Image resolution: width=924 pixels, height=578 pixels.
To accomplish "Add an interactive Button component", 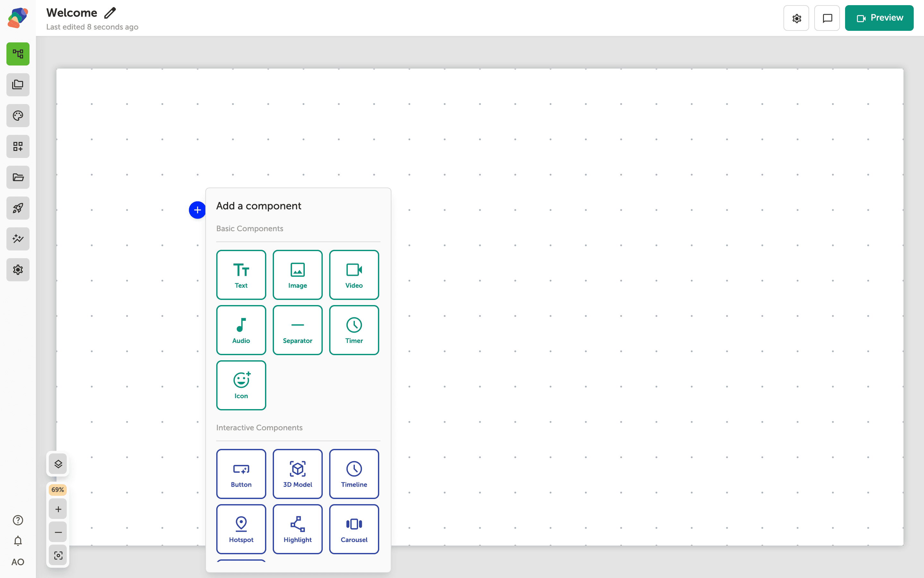I will pyautogui.click(x=241, y=474).
